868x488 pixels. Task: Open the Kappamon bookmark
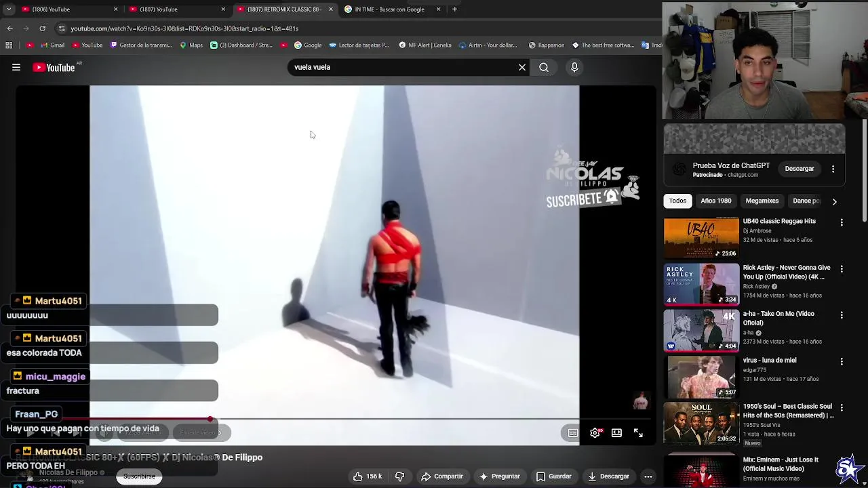547,45
